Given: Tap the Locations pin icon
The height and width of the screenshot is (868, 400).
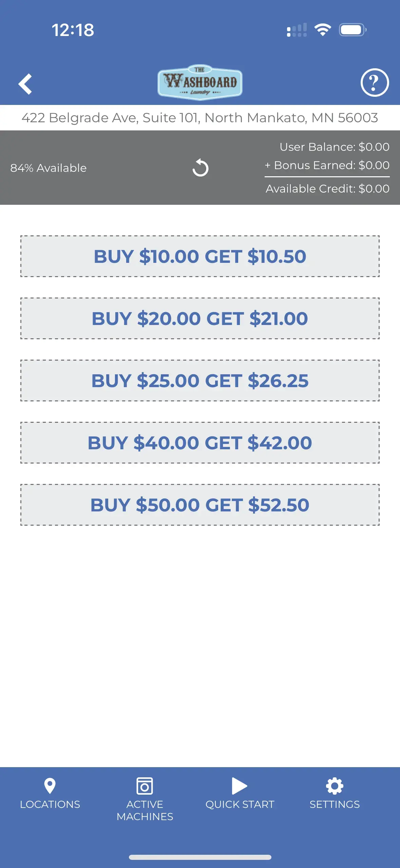Looking at the screenshot, I should tap(50, 785).
